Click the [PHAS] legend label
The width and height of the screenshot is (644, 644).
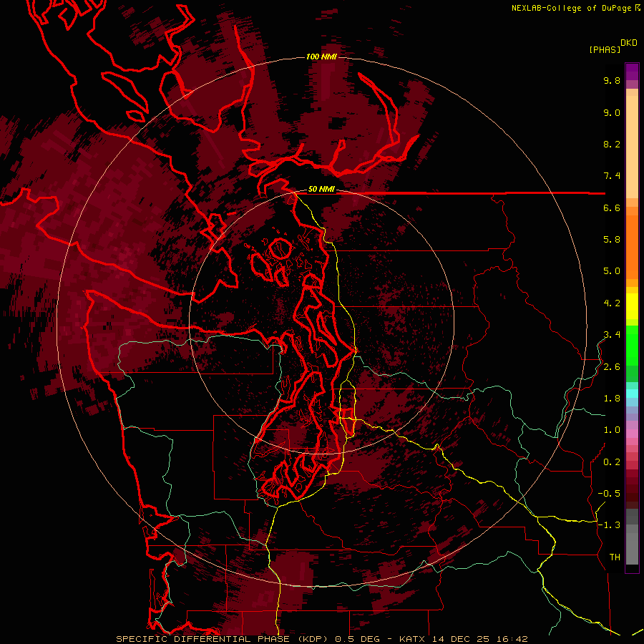605,49
